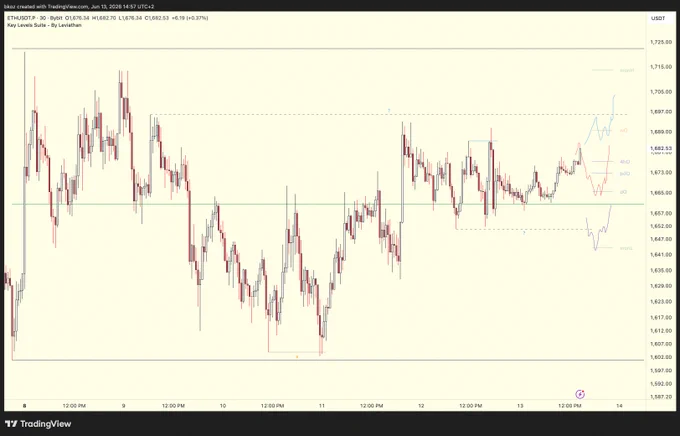This screenshot has height=436, width=680.
Task: Click the 1,652.00 price axis label
Action: (x=661, y=226)
